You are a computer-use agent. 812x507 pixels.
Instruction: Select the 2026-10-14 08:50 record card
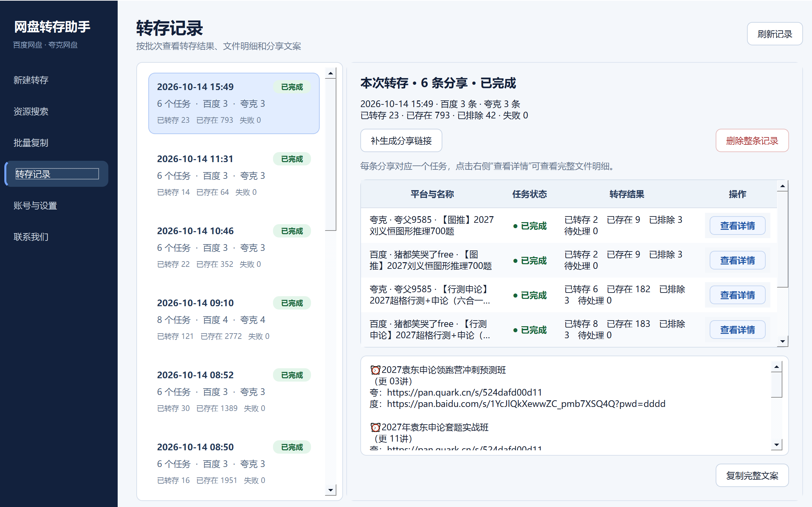[234, 464]
